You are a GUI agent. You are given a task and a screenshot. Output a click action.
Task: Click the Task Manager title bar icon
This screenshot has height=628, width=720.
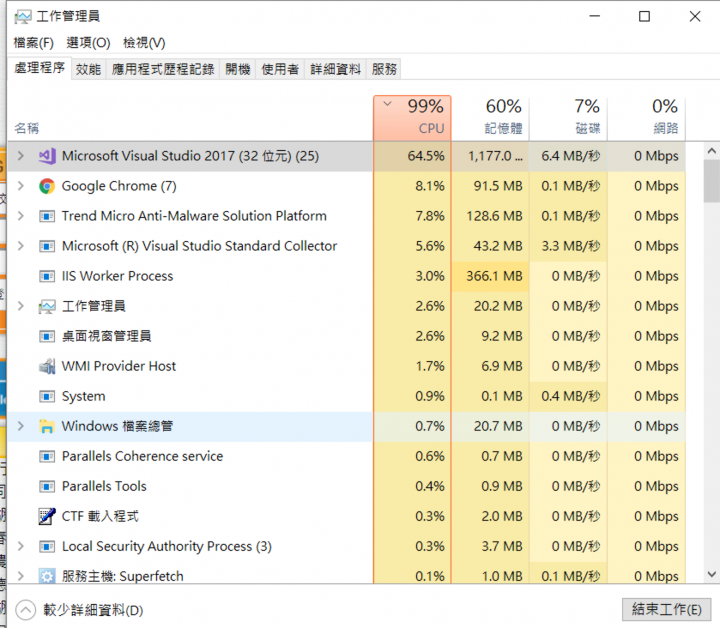point(23,17)
